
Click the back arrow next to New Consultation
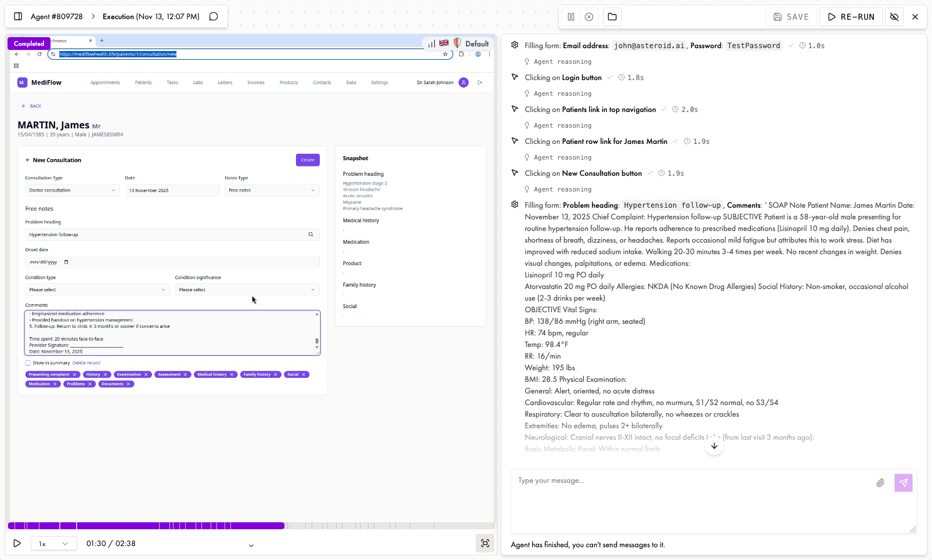coord(27,160)
